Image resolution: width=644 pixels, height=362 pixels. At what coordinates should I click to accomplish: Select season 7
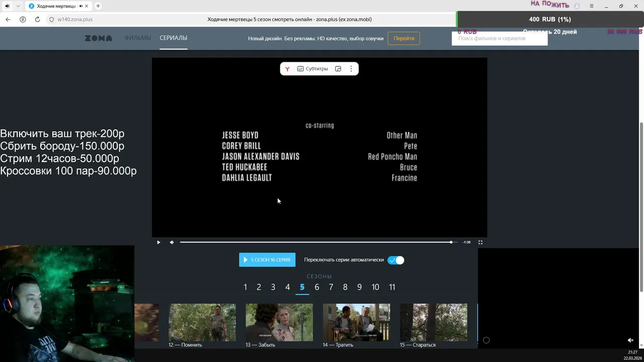point(331,287)
